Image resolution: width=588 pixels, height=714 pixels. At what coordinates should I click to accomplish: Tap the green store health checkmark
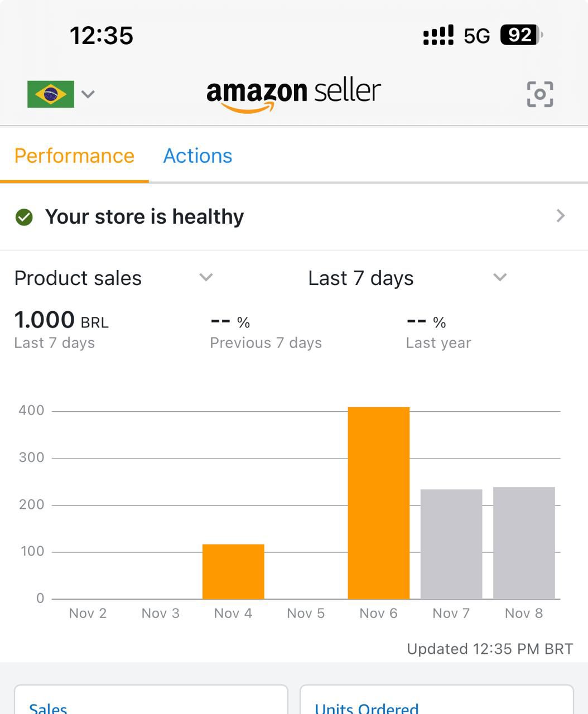click(x=24, y=217)
